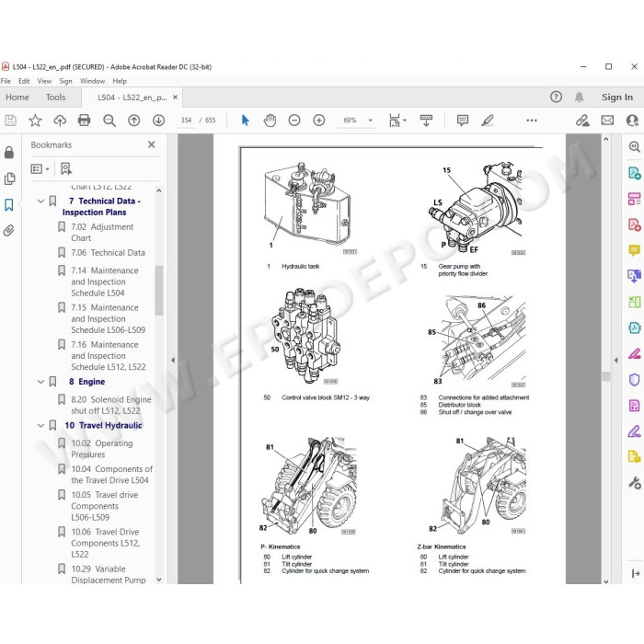The width and height of the screenshot is (644, 644).
Task: Open the Help menu
Action: point(120,81)
